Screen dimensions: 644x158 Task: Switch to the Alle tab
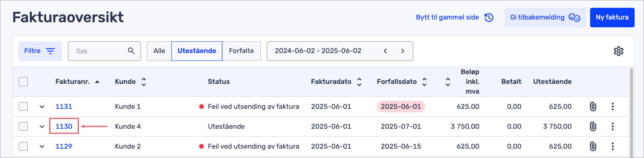[159, 51]
